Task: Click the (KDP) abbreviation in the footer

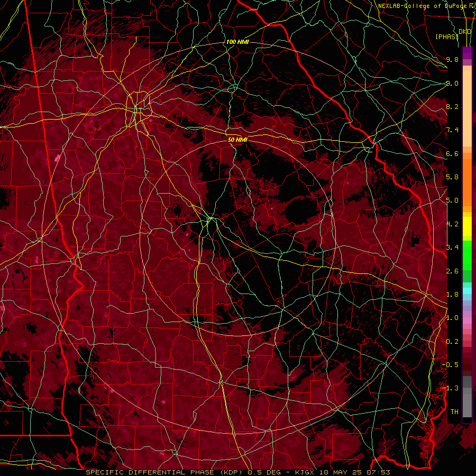Action: [231, 472]
